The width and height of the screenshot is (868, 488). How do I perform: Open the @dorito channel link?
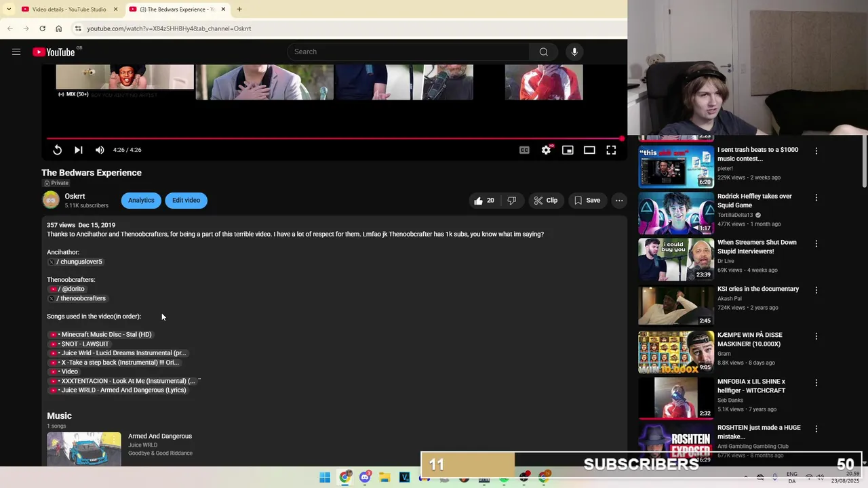tap(68, 289)
